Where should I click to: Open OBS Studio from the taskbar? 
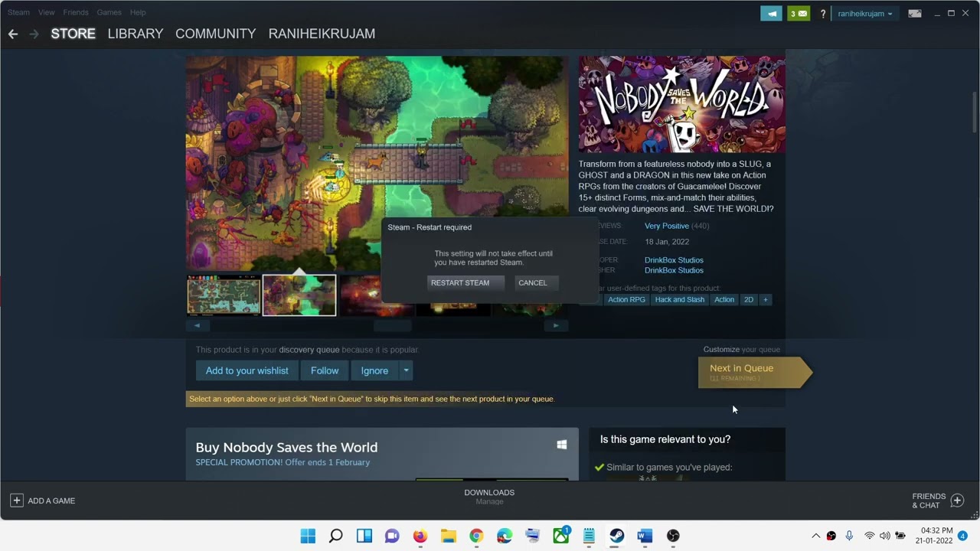coord(673,536)
